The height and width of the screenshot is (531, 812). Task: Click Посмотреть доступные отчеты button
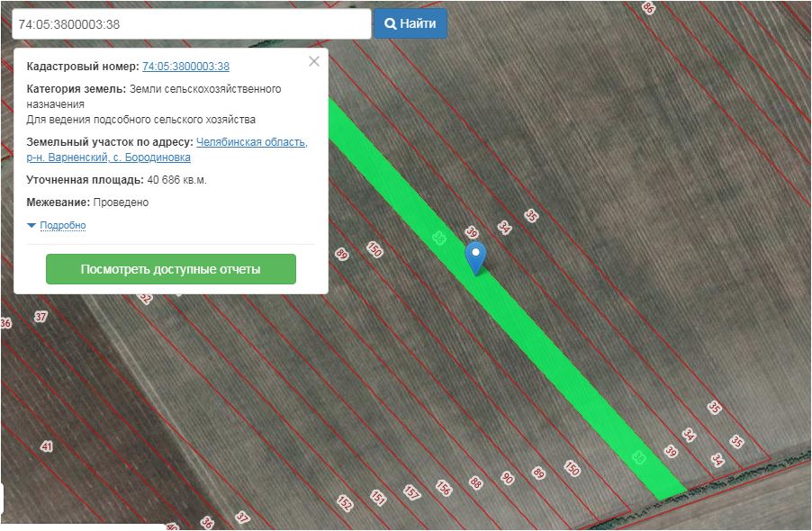click(171, 269)
